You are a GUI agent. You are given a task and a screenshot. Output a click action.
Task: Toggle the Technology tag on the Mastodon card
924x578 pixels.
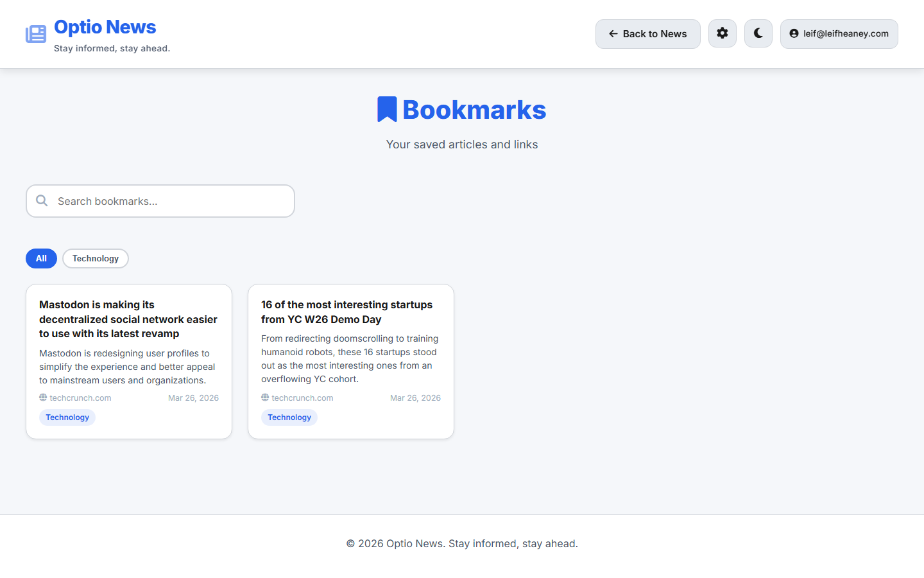[x=67, y=417]
